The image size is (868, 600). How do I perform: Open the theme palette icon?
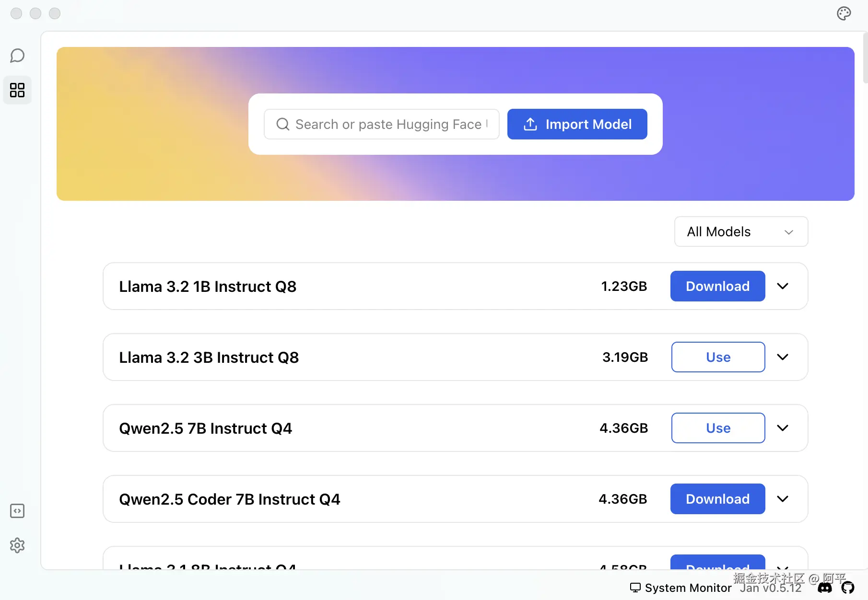844,13
